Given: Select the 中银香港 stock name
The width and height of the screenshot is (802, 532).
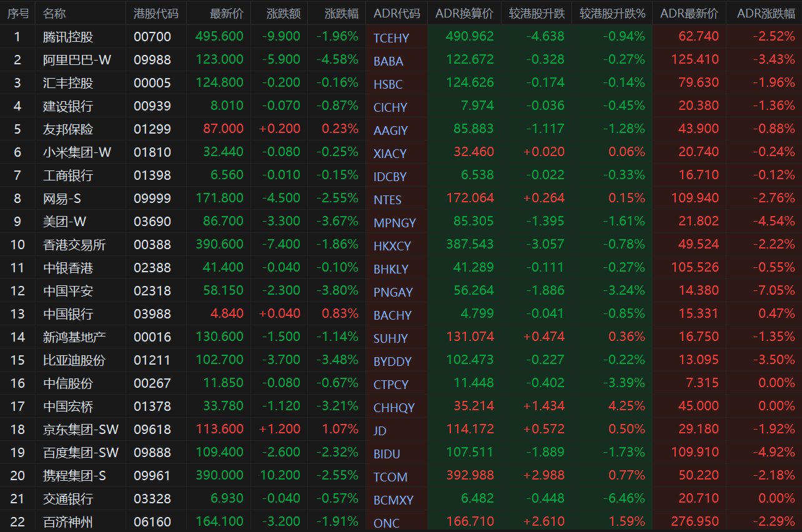Looking at the screenshot, I should (68, 268).
